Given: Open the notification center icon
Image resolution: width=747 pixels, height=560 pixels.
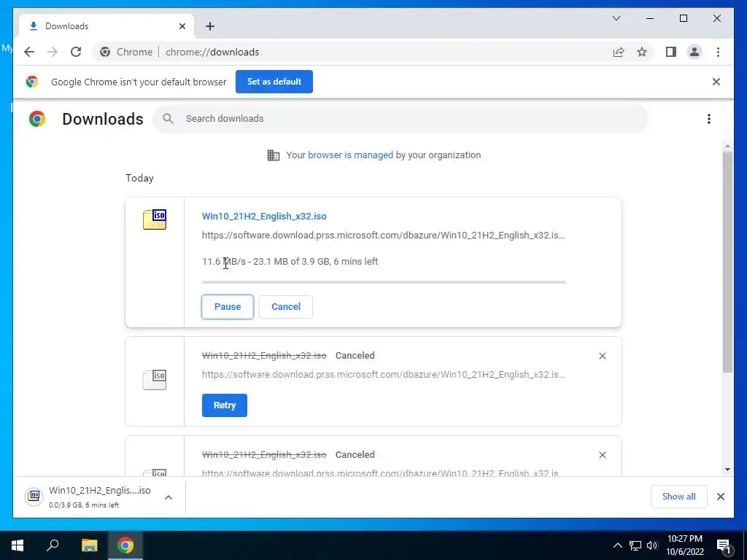Looking at the screenshot, I should click(x=724, y=546).
